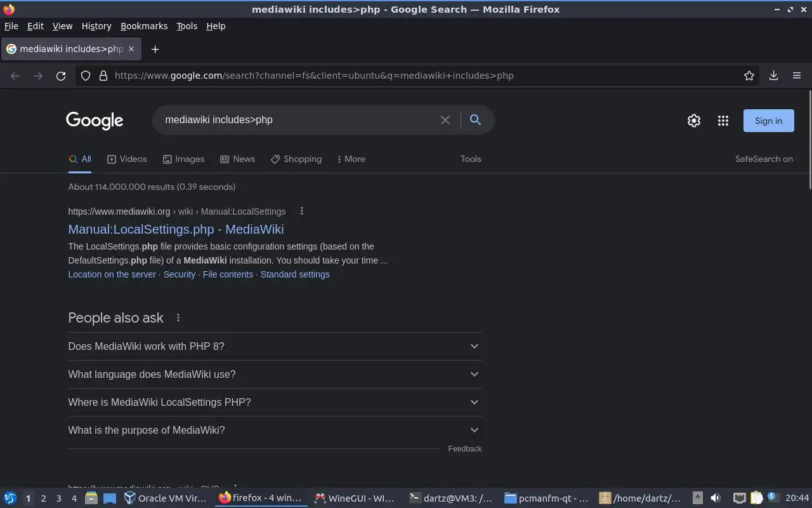Switch to dartz@VM3 terminal taskbar window
This screenshot has height=508, width=812.
pyautogui.click(x=451, y=498)
